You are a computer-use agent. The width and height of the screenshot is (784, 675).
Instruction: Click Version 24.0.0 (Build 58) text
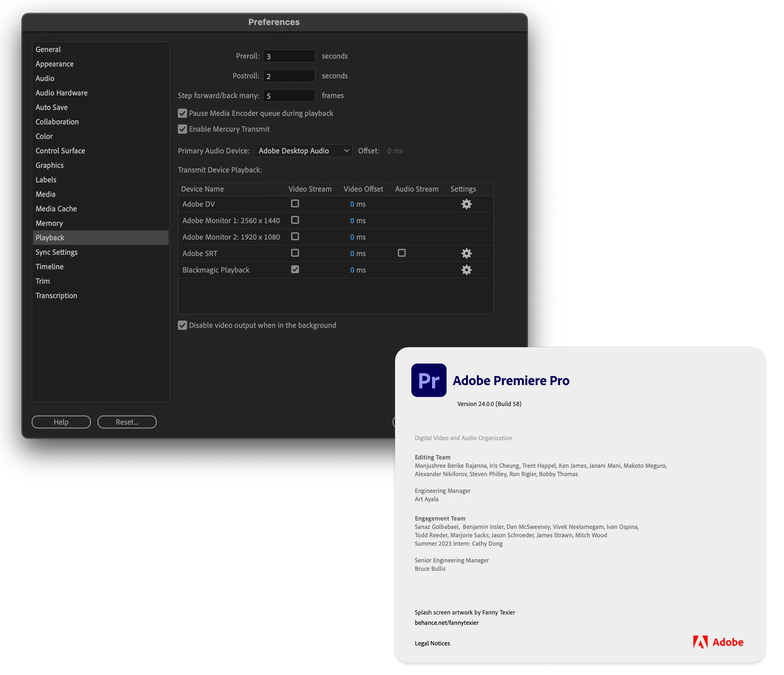[489, 404]
